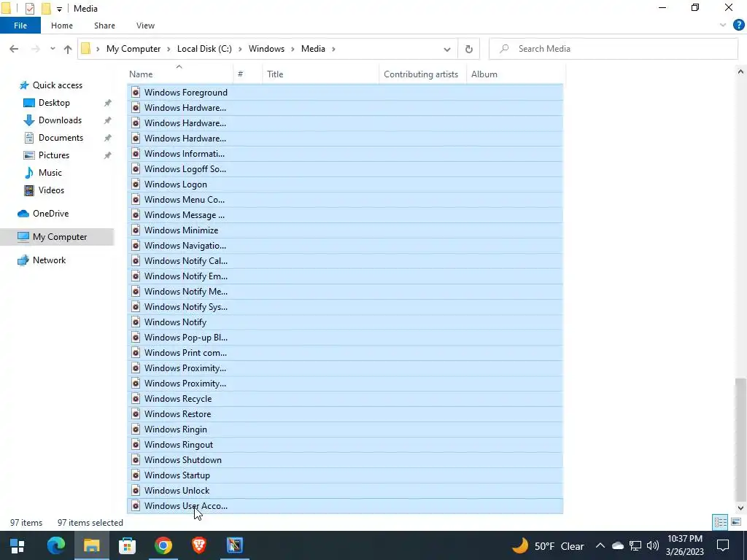This screenshot has height=560, width=747.
Task: Sort by Contributing artists column header
Action: click(x=421, y=74)
